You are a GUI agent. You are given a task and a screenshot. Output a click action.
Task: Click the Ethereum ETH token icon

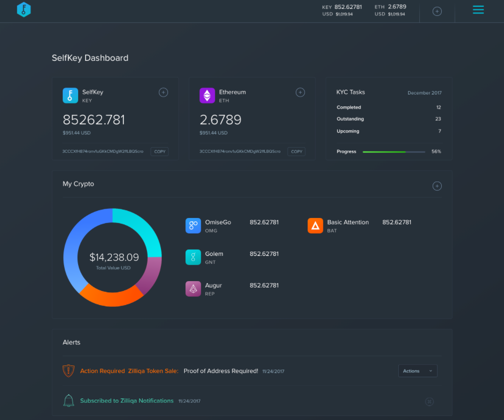(x=207, y=95)
